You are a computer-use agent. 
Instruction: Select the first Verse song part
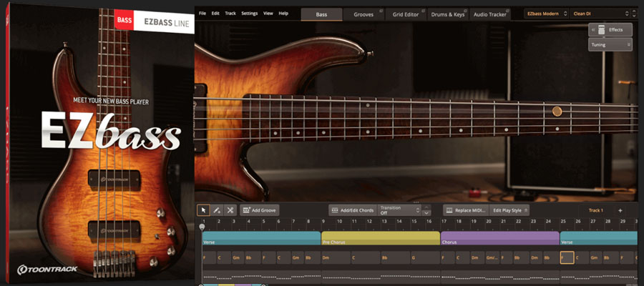261,238
